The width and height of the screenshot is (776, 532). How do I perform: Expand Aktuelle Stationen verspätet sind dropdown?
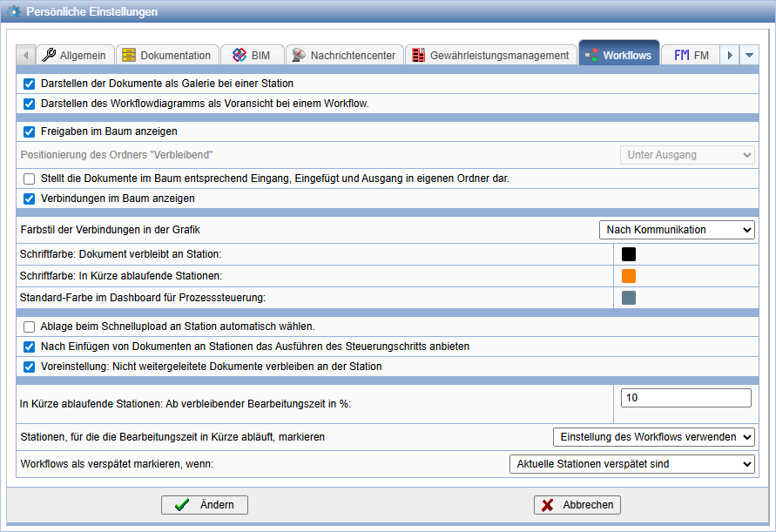(632, 464)
